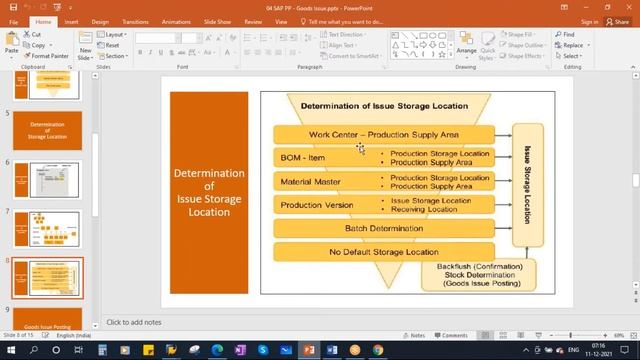Open the Shape Fill options

tap(518, 35)
